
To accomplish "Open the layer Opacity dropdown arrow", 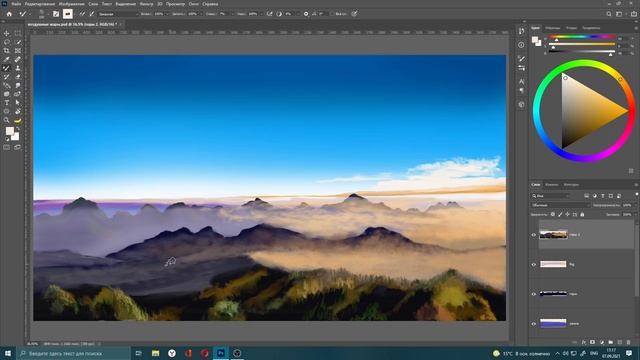I will tap(635, 205).
